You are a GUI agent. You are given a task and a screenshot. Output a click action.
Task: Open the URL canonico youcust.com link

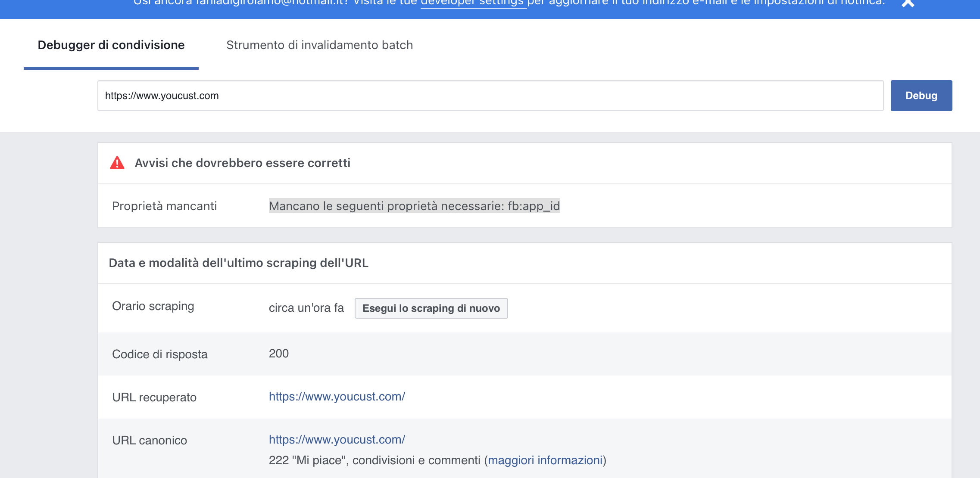[337, 440]
